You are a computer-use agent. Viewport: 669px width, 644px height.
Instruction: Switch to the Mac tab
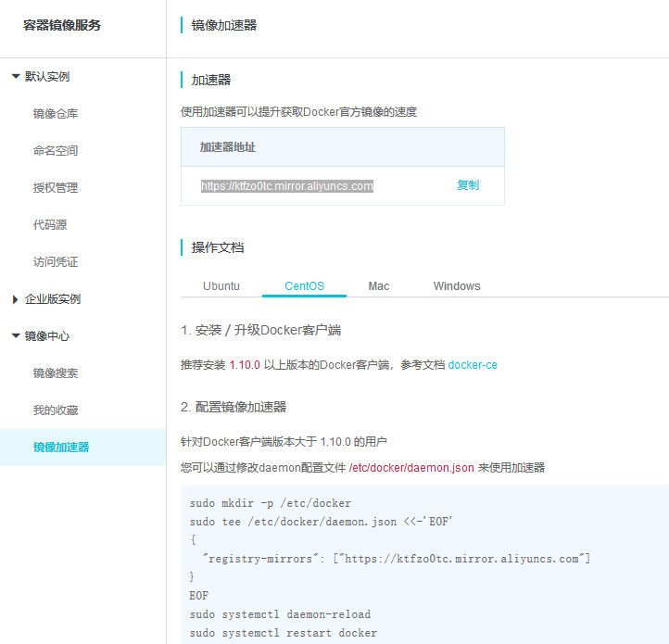(x=378, y=286)
